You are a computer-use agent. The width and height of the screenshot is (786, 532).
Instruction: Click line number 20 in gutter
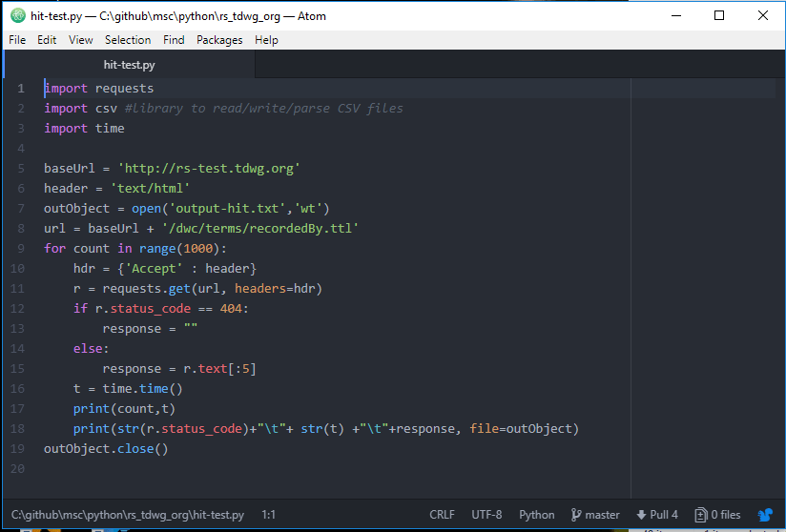pyautogui.click(x=17, y=469)
